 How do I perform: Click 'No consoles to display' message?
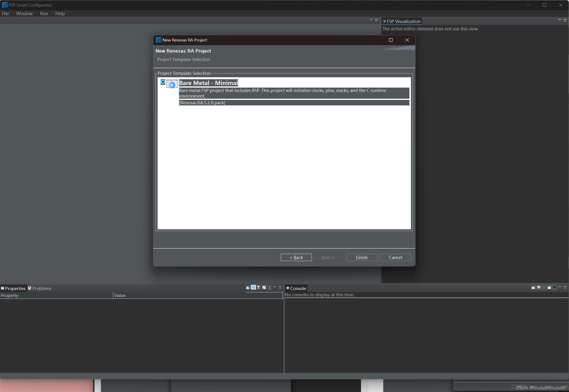point(320,295)
